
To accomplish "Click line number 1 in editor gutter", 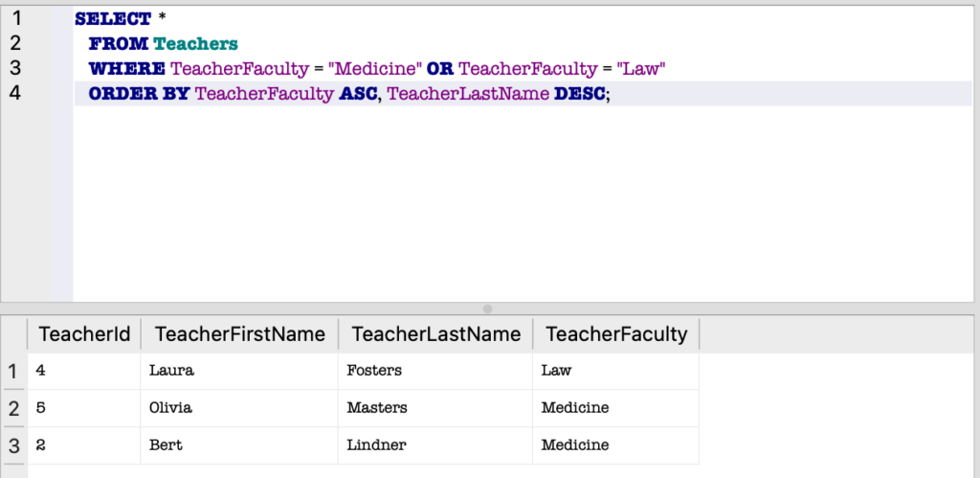I will (x=16, y=18).
